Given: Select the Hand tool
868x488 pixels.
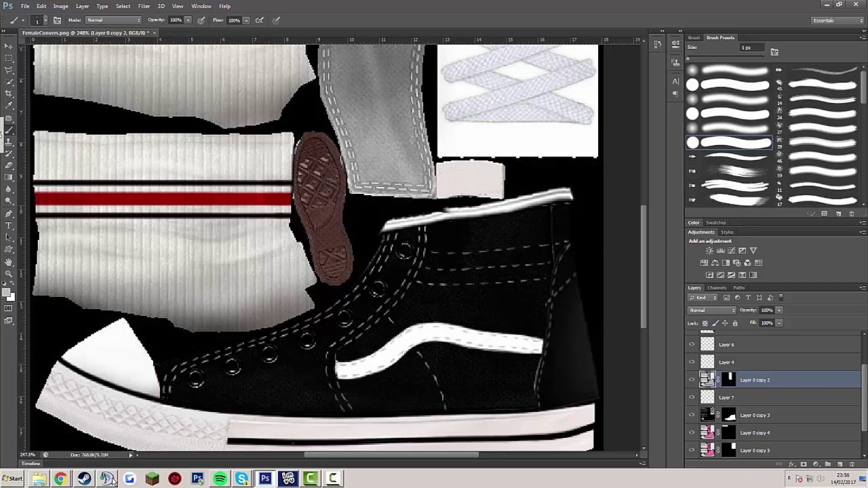Looking at the screenshot, I should click(x=9, y=262).
